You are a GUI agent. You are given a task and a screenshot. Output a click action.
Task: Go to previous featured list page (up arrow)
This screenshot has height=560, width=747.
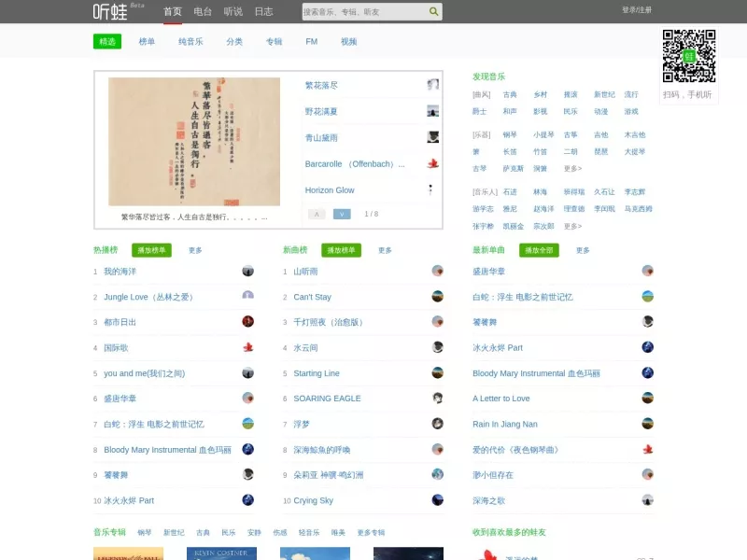point(317,214)
